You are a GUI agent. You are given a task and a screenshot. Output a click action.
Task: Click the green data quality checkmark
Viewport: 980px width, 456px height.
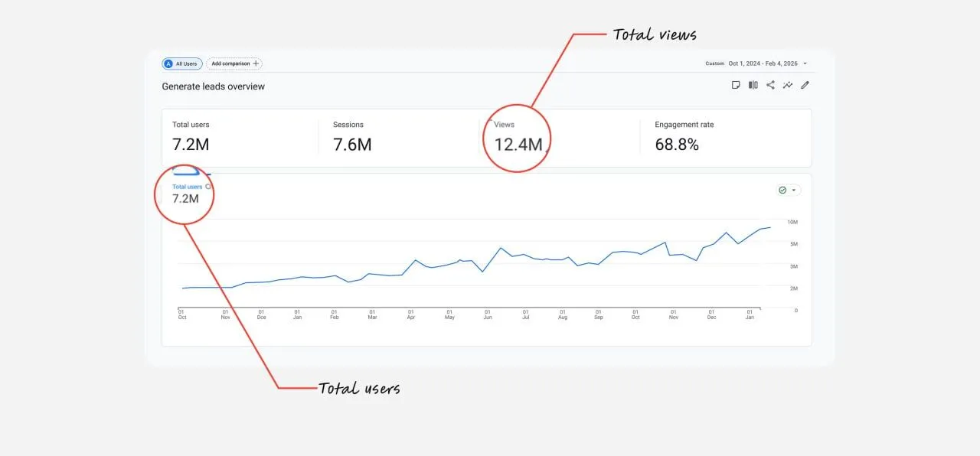pos(782,190)
